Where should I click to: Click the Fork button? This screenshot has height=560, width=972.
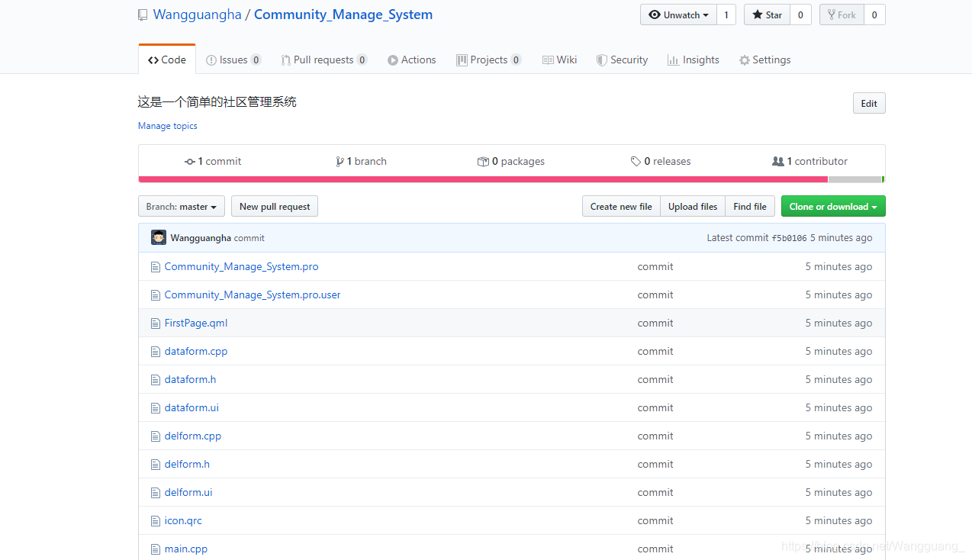pyautogui.click(x=842, y=14)
